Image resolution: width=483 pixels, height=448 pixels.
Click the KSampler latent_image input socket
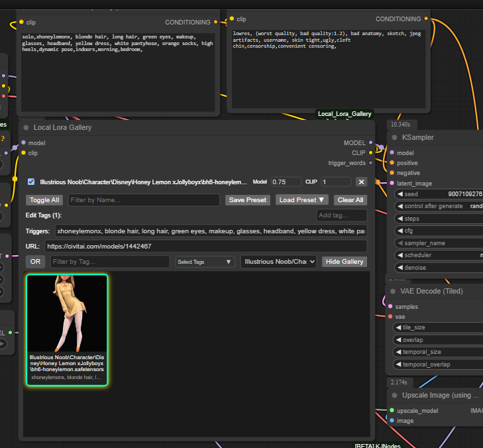[392, 184]
